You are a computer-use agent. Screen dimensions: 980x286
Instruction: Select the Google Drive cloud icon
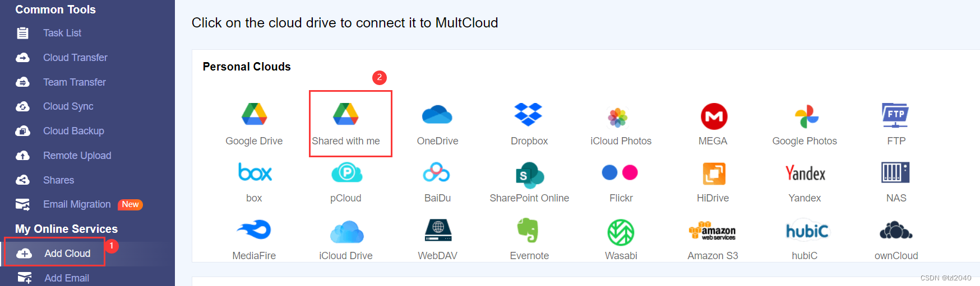coord(254,114)
